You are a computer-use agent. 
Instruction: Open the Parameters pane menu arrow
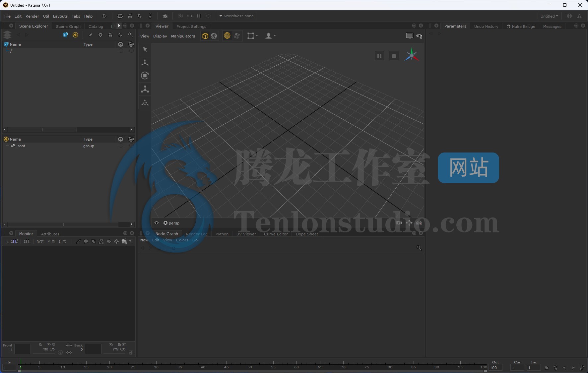point(436,26)
